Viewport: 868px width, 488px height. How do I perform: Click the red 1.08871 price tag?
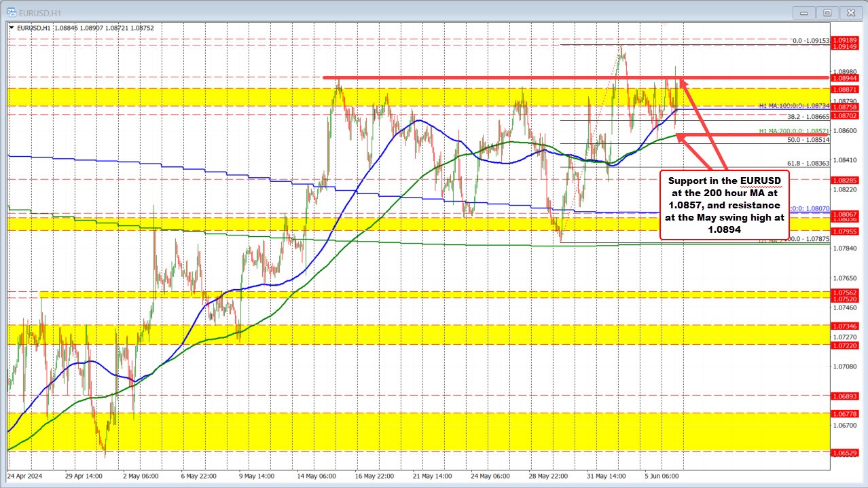point(845,90)
